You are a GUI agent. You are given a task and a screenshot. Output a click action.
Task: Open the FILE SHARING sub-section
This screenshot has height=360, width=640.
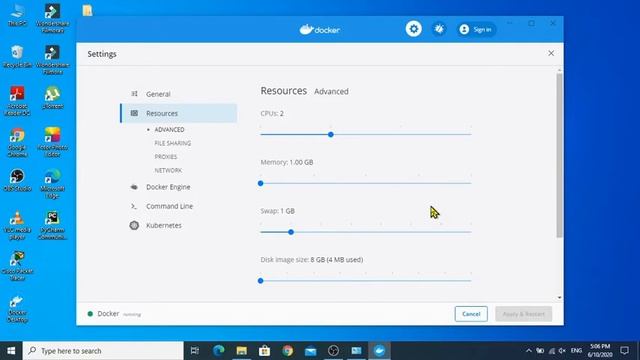[173, 143]
